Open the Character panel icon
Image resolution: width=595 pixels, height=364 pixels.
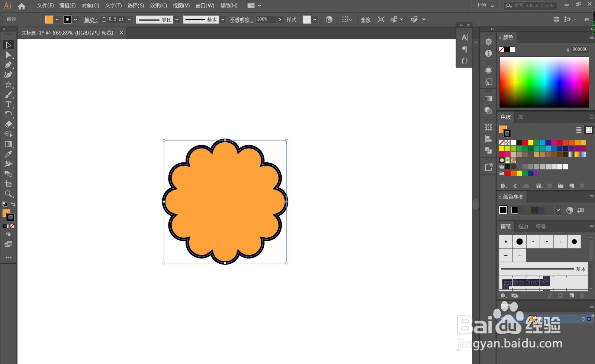(464, 38)
